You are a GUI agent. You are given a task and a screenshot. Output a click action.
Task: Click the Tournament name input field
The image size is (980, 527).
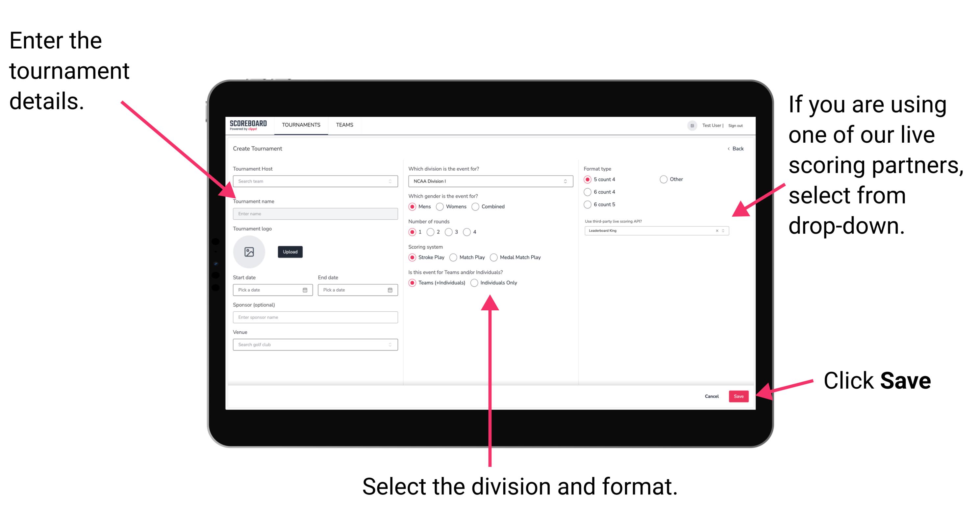coord(314,213)
